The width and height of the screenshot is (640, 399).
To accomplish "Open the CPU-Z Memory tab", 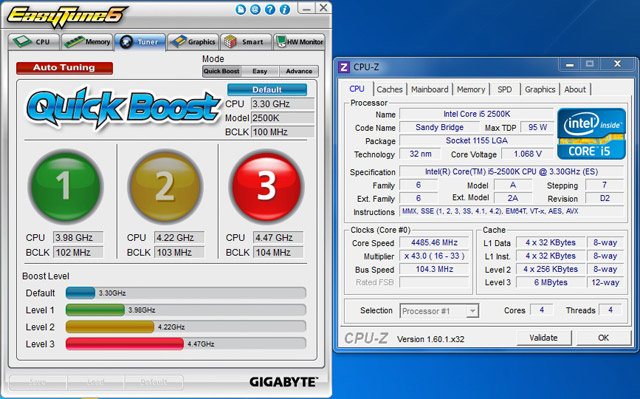I will coord(471,89).
